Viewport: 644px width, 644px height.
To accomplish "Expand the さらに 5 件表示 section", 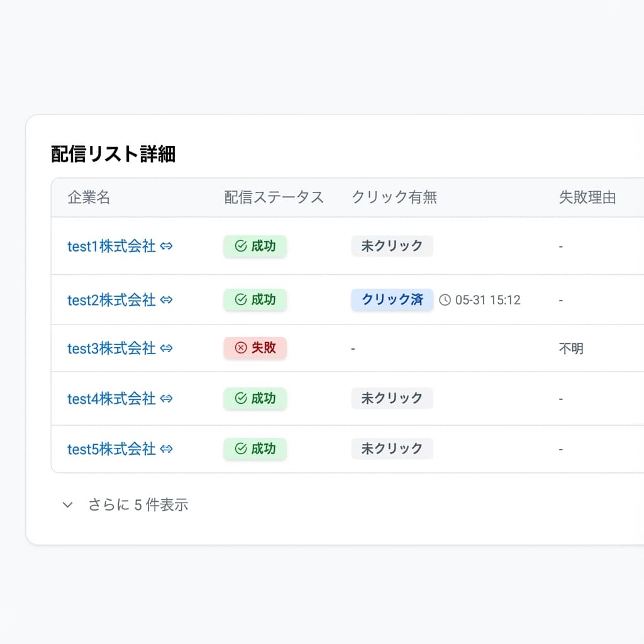I will pos(138,504).
